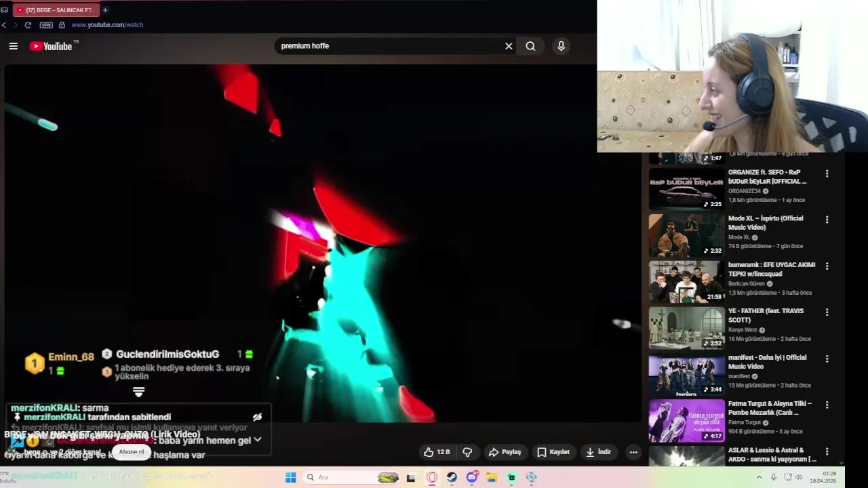Screen dimensions: 868x488
Task: Open YE - FATHER video thumbnail
Action: (686, 328)
